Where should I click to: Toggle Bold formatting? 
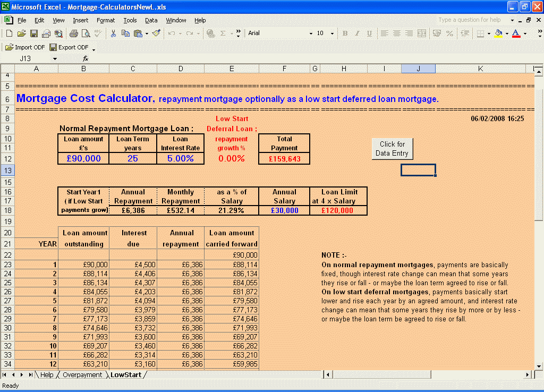pyautogui.click(x=345, y=33)
